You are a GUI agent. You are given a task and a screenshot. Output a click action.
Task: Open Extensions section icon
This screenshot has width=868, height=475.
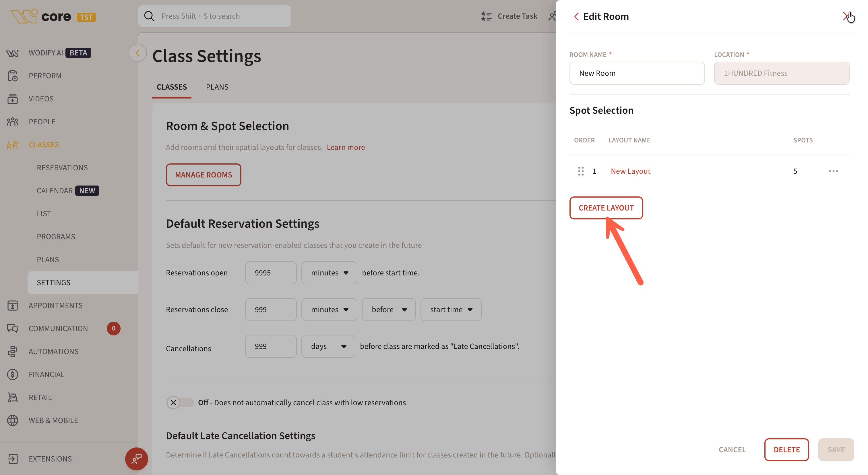(x=12, y=459)
